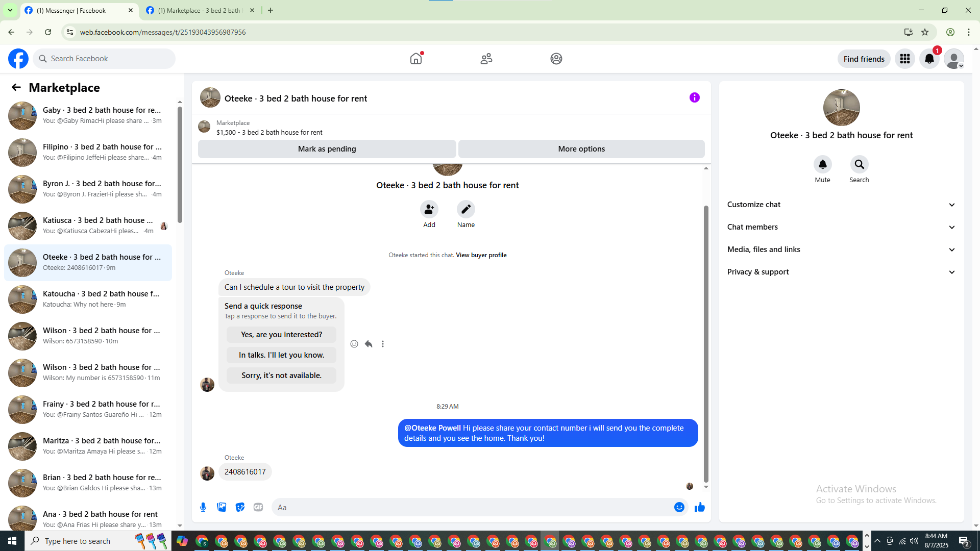Screen dimensions: 980x551
Task: Click the conversation list scrollbar
Action: tap(180, 164)
